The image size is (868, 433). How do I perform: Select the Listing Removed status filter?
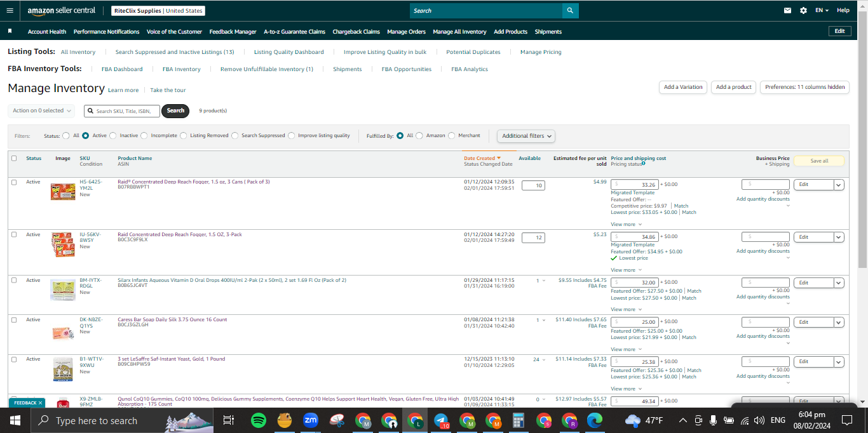pyautogui.click(x=184, y=135)
